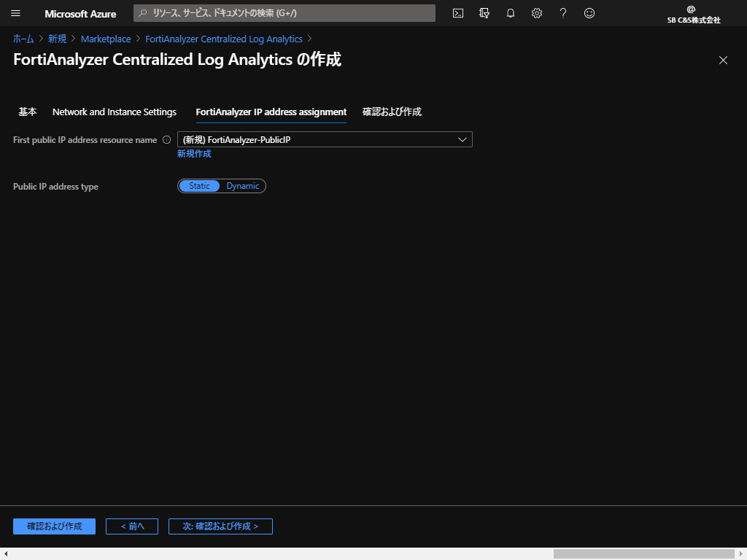Focus the resource search box

(285, 13)
